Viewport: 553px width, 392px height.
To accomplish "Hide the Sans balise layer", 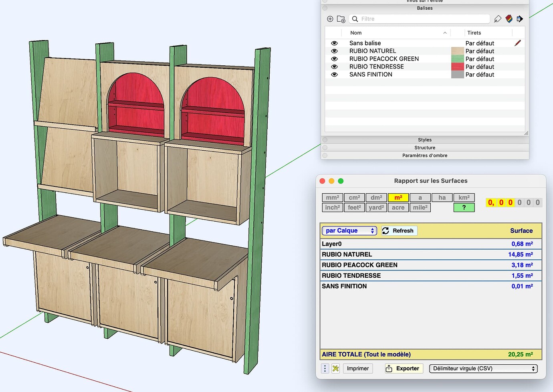I will tap(334, 43).
